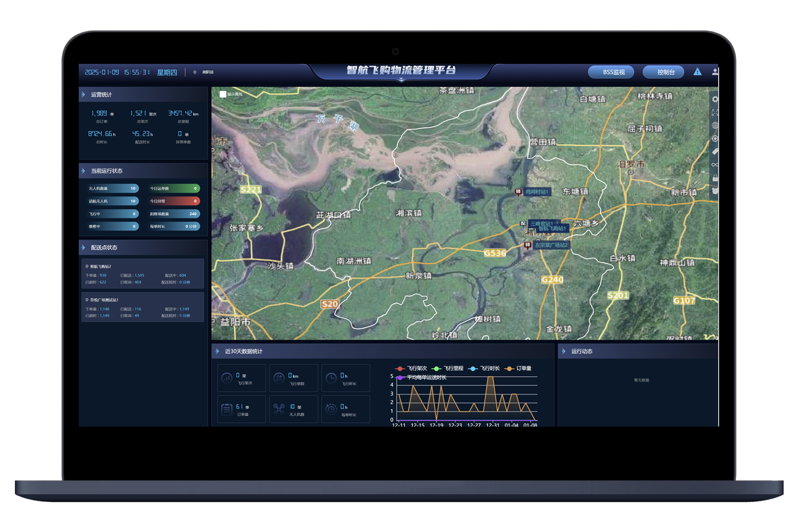Click the locate target icon

[x=714, y=138]
